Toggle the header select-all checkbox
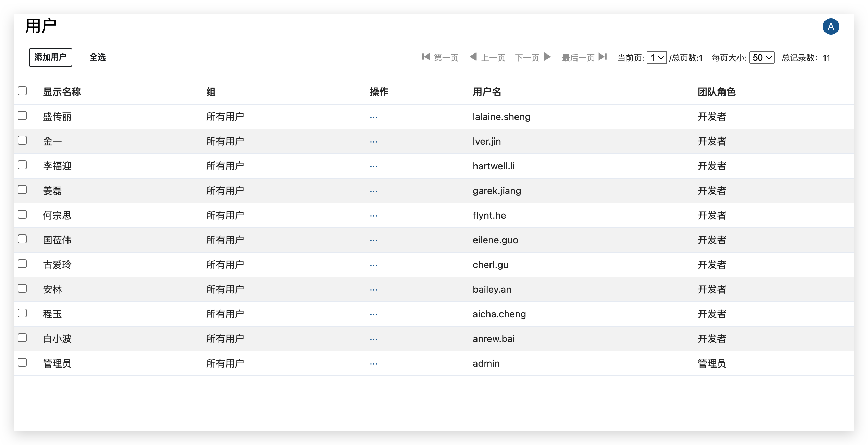The height and width of the screenshot is (445, 868). [x=22, y=91]
